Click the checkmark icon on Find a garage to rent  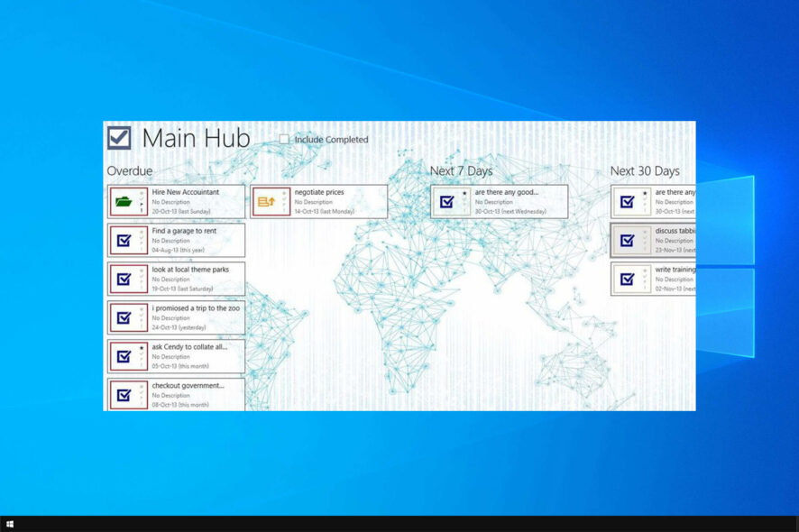[x=124, y=241]
